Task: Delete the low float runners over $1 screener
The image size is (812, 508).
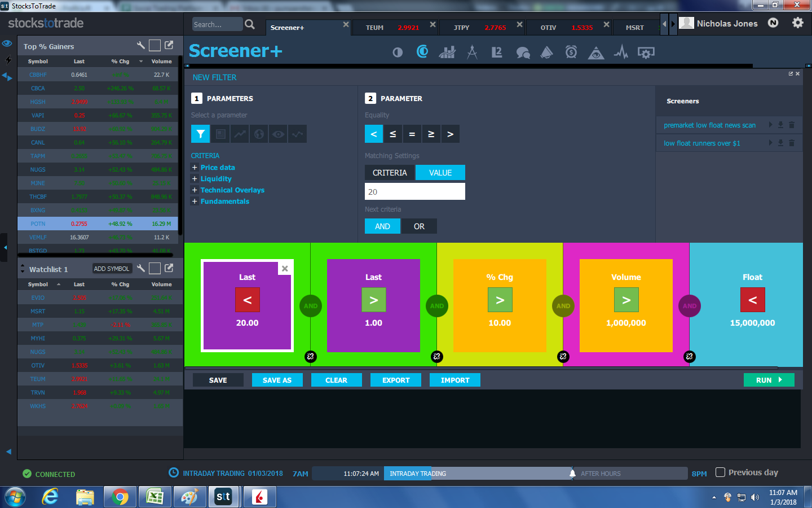Action: point(791,143)
